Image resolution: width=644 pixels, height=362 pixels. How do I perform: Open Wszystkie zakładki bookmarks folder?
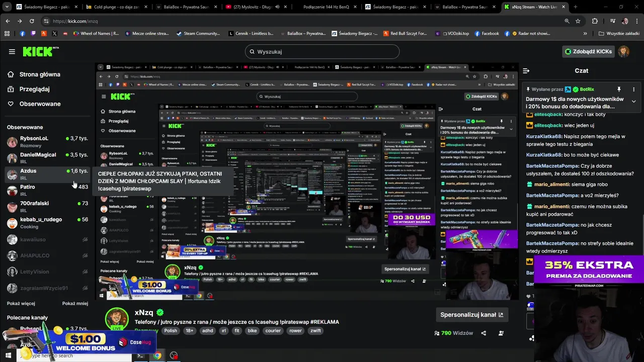pos(619,33)
